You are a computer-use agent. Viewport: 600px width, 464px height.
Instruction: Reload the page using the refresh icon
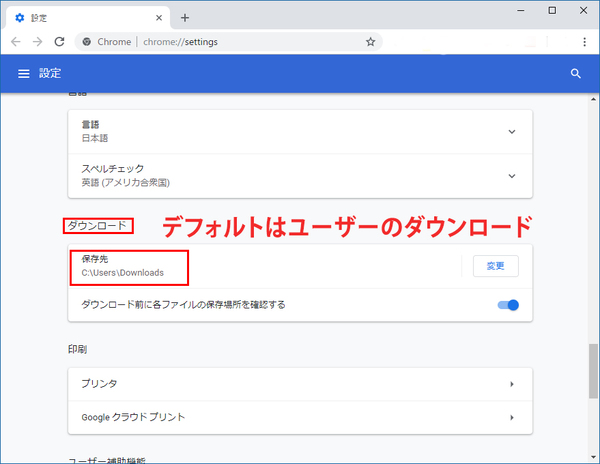pyautogui.click(x=59, y=42)
